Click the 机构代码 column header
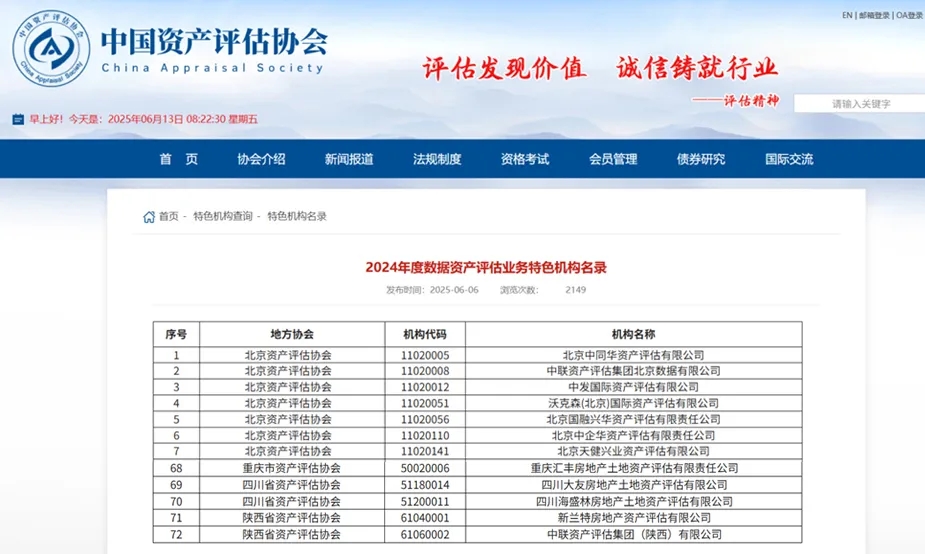This screenshot has width=925, height=554. [x=425, y=334]
